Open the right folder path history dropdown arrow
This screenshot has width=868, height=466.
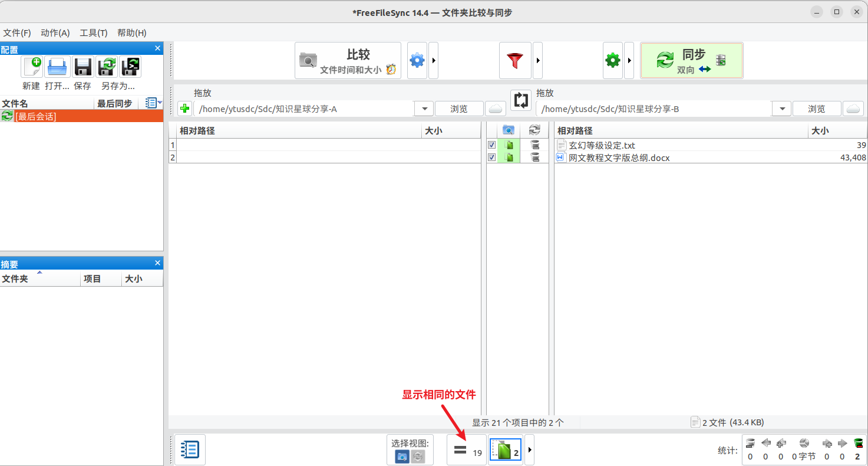[x=781, y=108]
